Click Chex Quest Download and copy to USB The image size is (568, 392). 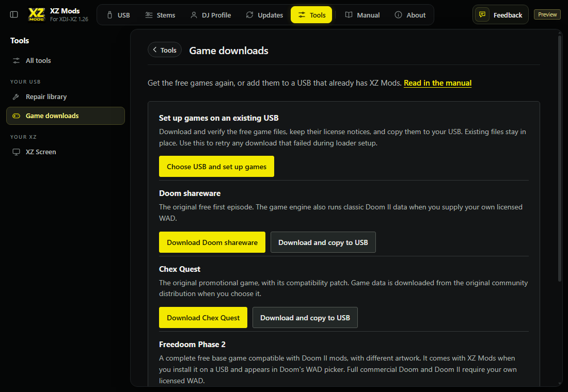[305, 317]
